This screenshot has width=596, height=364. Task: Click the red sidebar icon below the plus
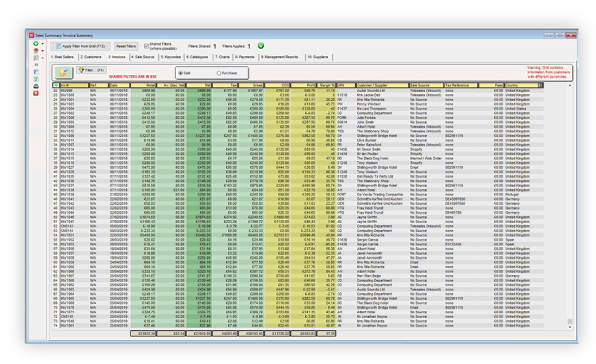click(36, 51)
